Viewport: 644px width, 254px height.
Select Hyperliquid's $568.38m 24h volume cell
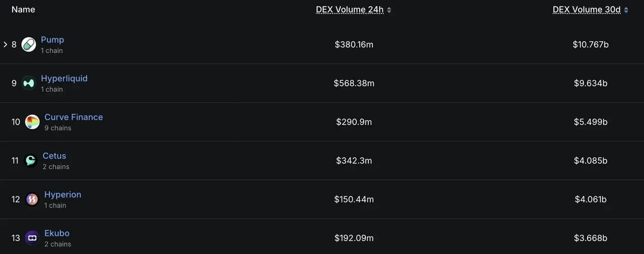coord(354,83)
